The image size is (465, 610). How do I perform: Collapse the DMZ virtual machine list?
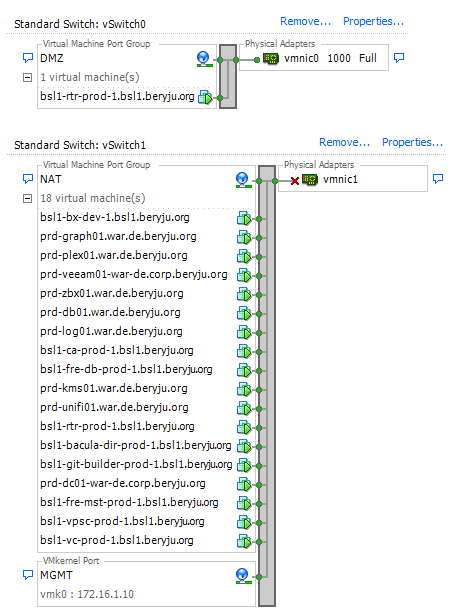pyautogui.click(x=27, y=77)
